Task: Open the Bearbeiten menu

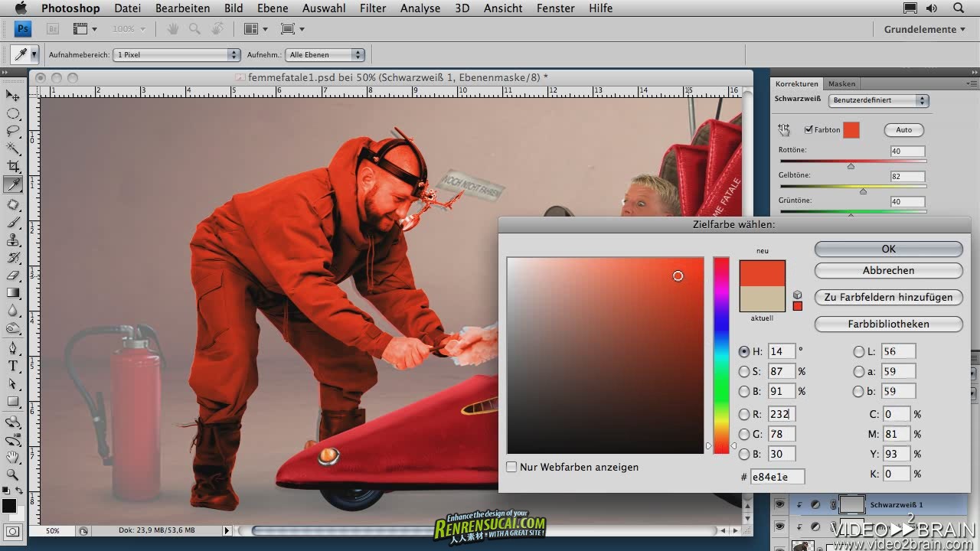Action: tap(182, 8)
